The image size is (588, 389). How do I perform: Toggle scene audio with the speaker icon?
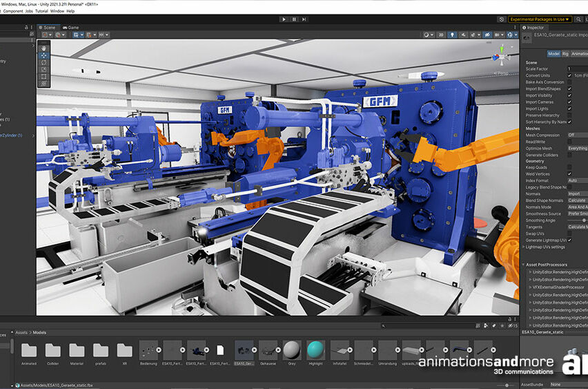tap(464, 35)
